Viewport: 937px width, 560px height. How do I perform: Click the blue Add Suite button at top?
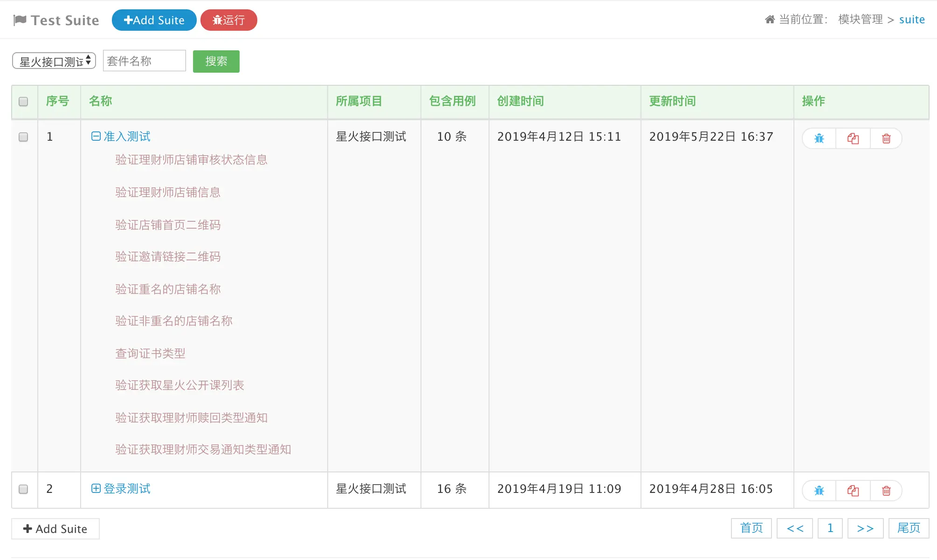pos(154,20)
